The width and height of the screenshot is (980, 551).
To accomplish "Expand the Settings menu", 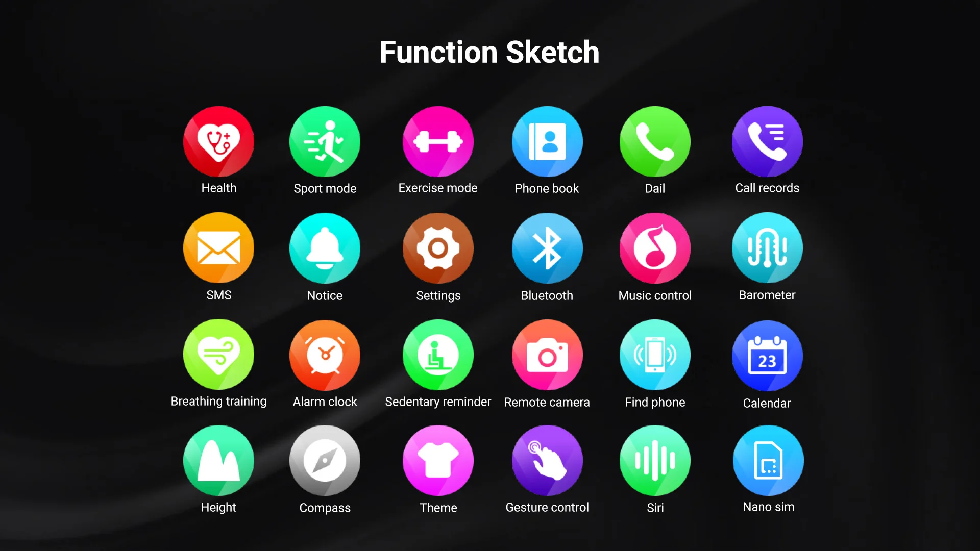I will (438, 248).
